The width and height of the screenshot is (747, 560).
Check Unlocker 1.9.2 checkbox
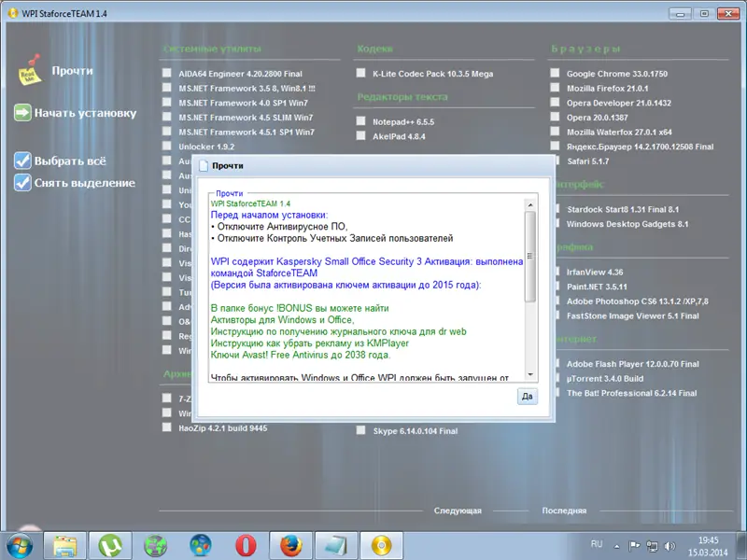[x=167, y=146]
